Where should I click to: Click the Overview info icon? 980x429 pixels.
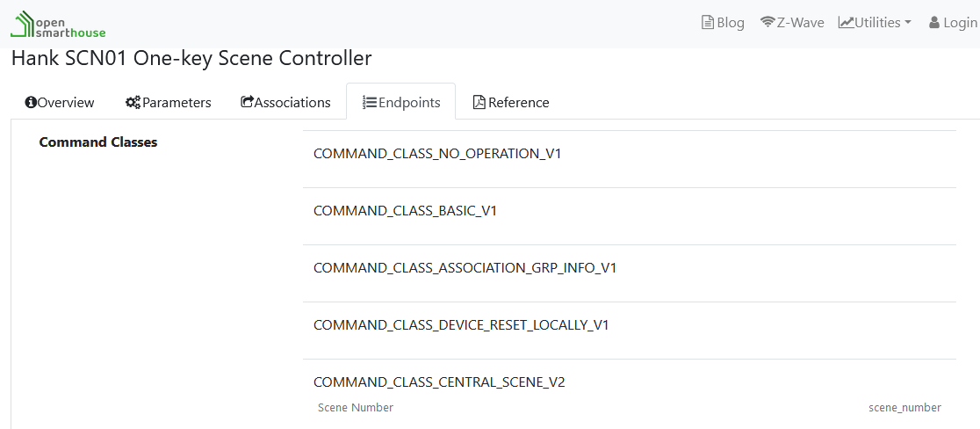[x=31, y=102]
